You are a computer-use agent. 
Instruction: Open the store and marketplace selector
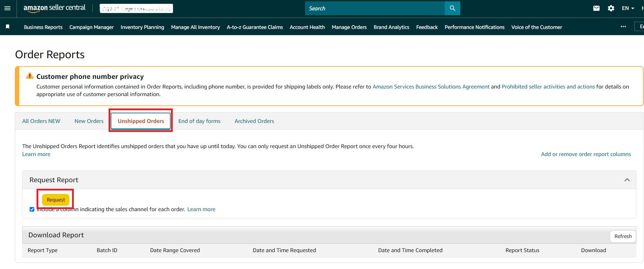[137, 8]
